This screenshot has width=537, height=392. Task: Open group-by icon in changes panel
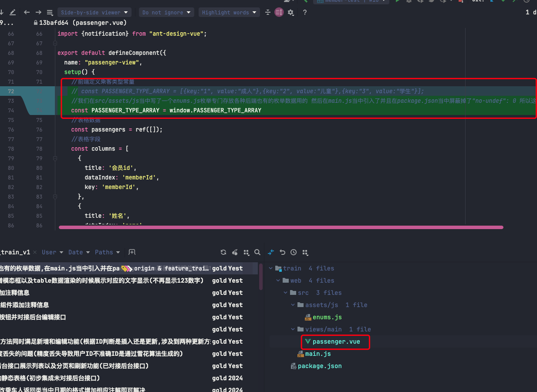pyautogui.click(x=305, y=252)
